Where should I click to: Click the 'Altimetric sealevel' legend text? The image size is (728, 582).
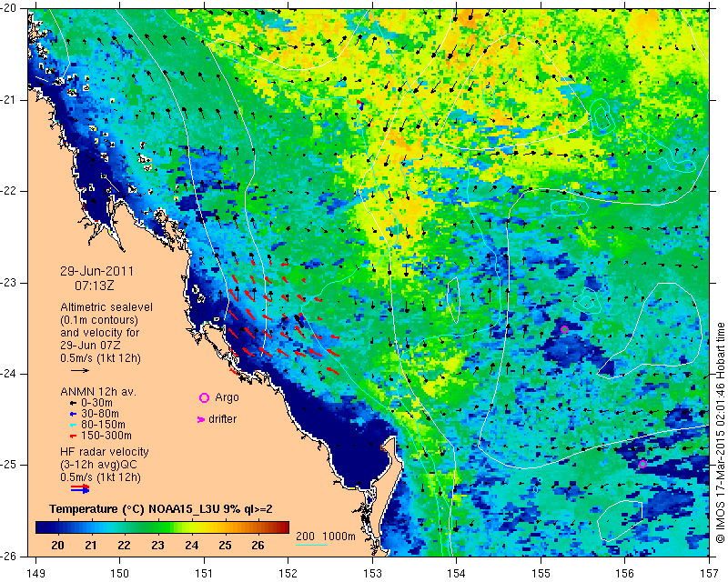[106, 307]
